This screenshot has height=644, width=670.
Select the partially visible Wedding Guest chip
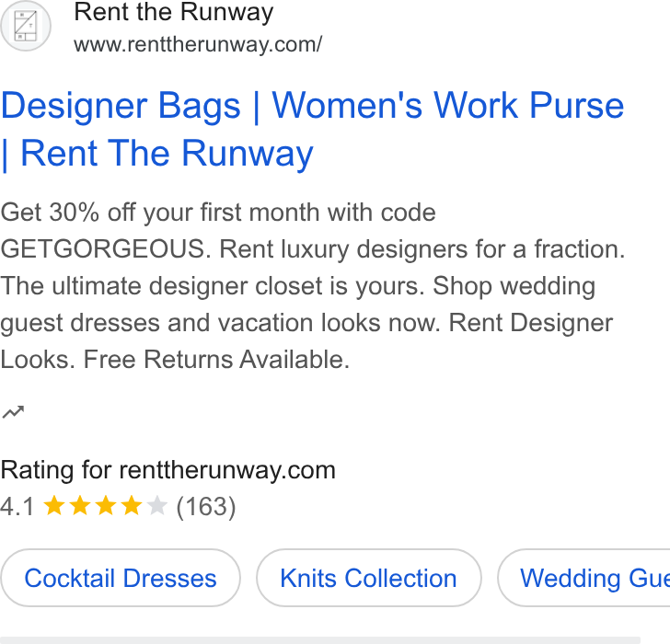(583, 578)
